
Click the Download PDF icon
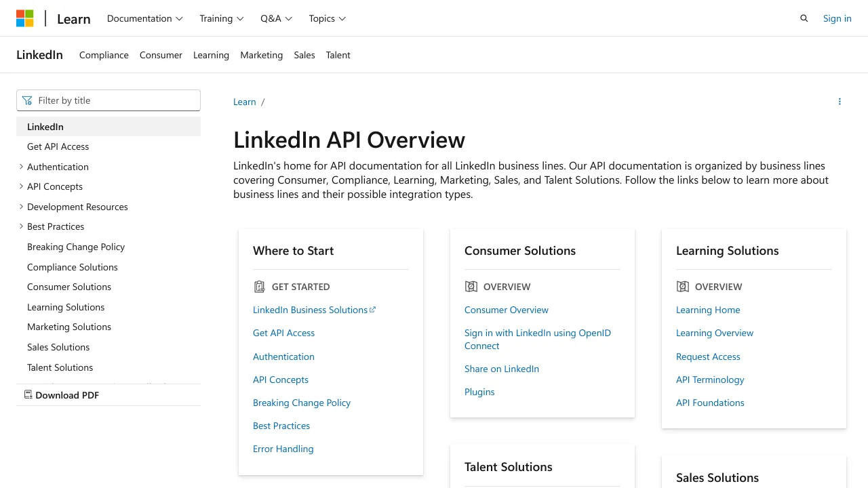pyautogui.click(x=28, y=394)
